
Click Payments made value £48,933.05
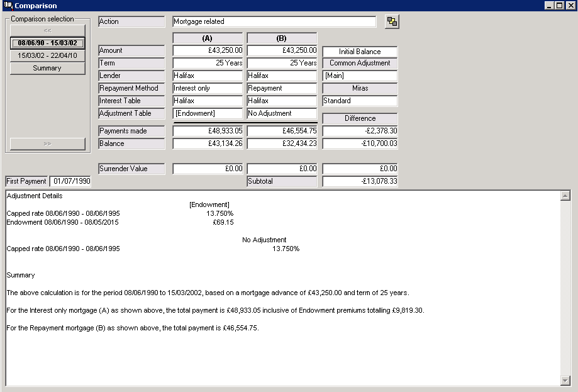[x=208, y=131]
